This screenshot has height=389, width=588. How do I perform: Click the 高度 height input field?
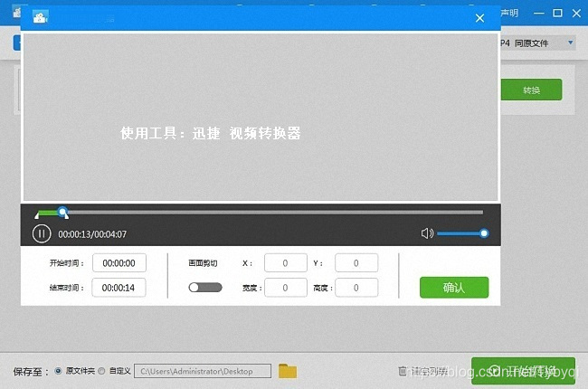pyautogui.click(x=356, y=288)
